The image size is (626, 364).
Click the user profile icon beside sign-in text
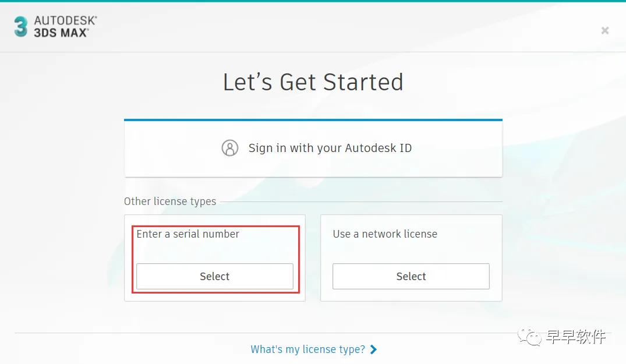[x=230, y=148]
